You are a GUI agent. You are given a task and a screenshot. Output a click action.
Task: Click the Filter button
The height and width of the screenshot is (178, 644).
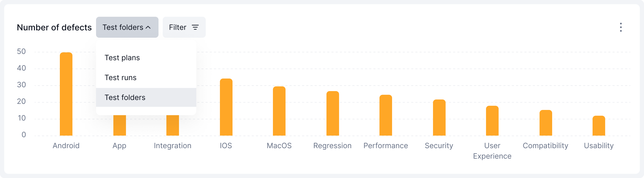184,27
